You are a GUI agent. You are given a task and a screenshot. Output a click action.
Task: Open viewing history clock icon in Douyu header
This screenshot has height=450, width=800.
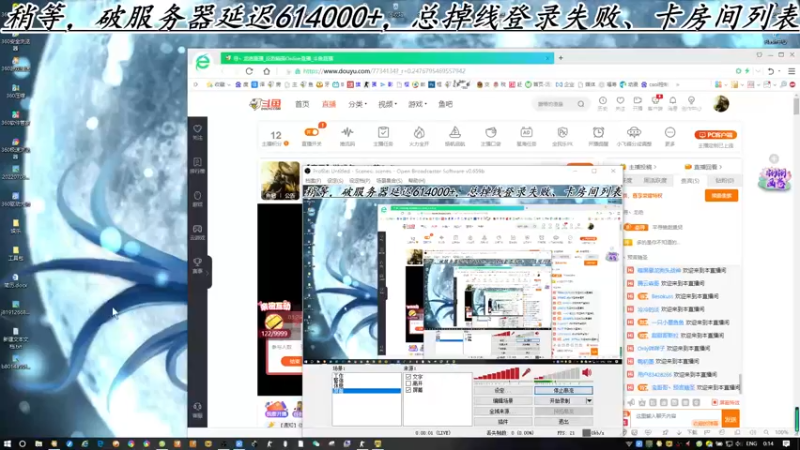[603, 103]
